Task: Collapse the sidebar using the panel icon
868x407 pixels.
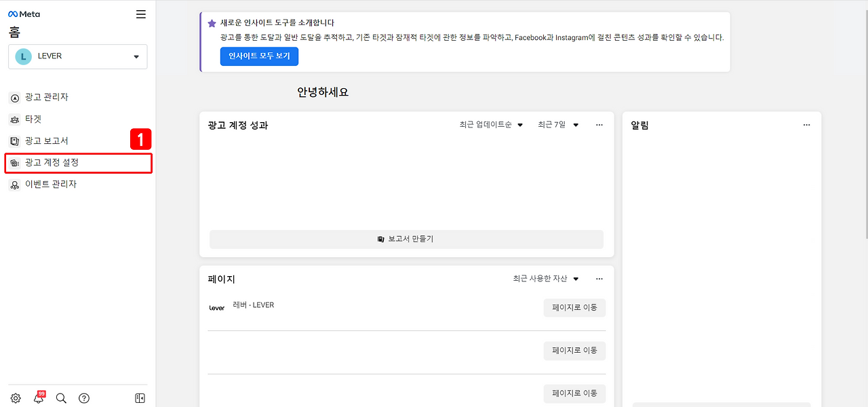Action: [x=139, y=398]
